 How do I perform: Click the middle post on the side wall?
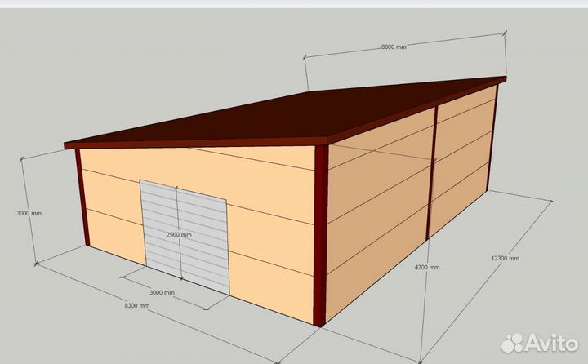[433, 171]
